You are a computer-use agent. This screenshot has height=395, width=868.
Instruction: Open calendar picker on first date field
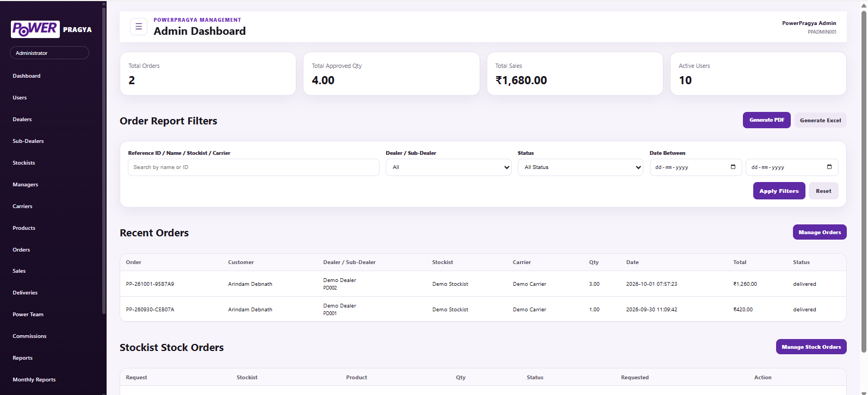pos(733,167)
